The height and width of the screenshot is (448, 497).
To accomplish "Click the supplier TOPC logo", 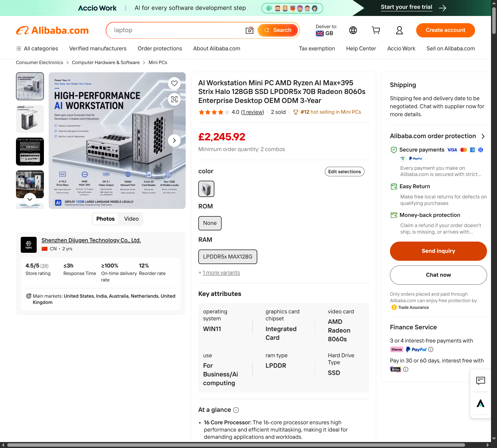I will (29, 245).
